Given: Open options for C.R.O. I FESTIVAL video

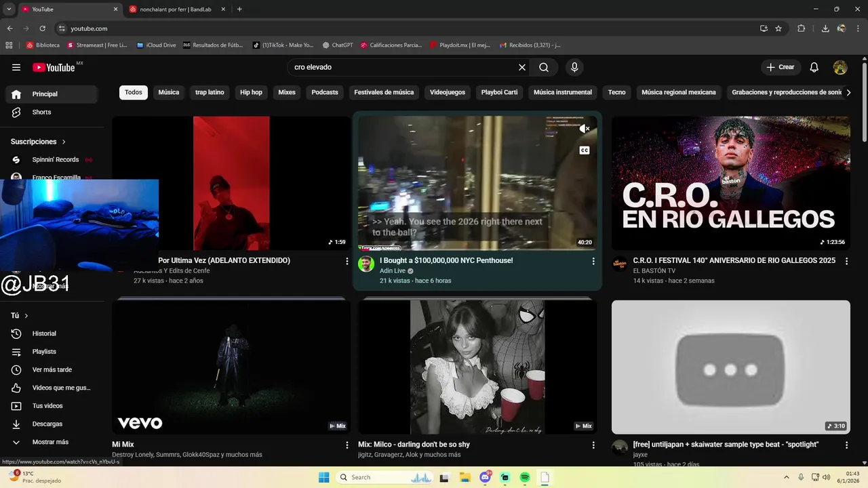Looking at the screenshot, I should pos(846,261).
